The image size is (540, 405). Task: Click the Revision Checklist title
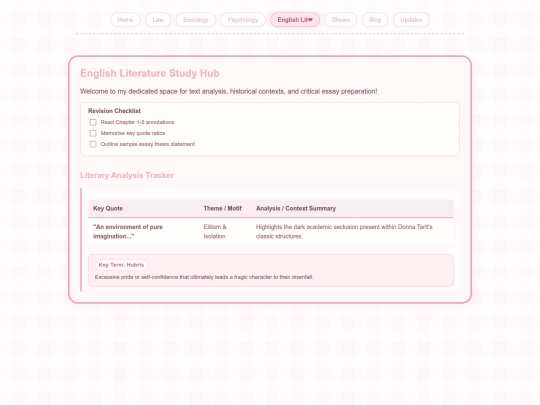click(114, 111)
